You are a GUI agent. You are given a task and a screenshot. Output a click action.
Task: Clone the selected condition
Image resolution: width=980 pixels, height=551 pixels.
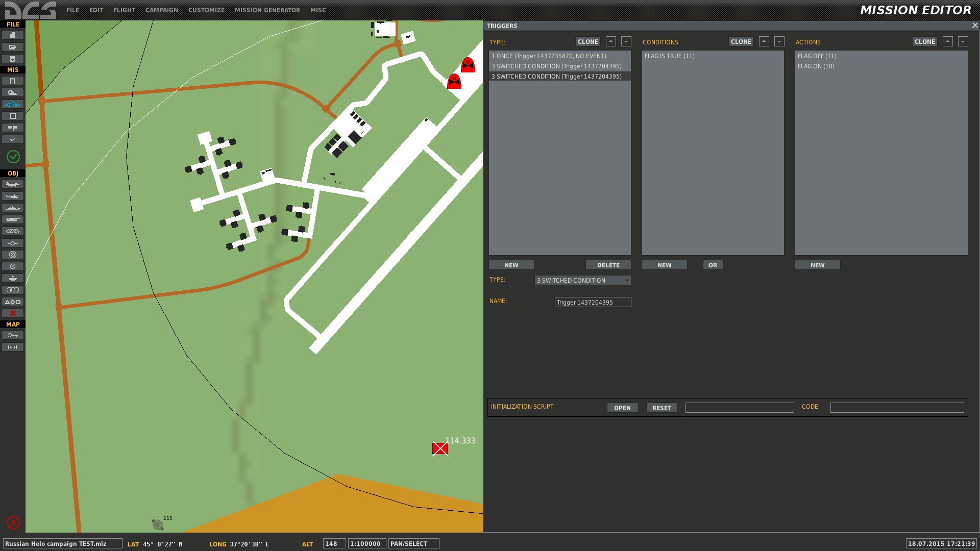tap(741, 42)
